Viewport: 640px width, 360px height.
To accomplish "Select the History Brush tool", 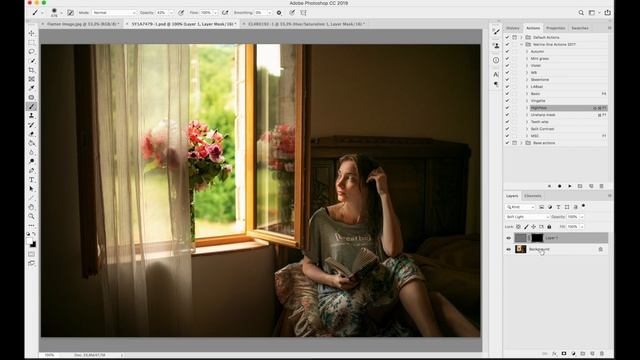I will [31, 125].
